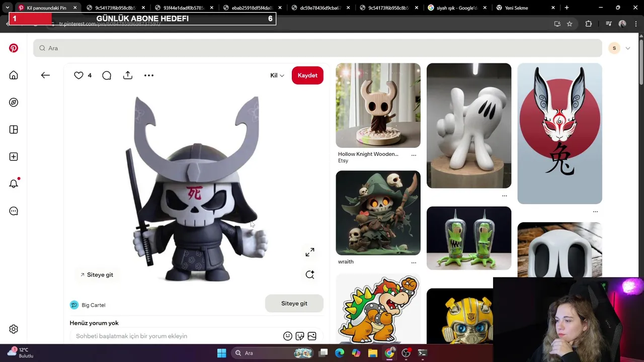Image resolution: width=644 pixels, height=362 pixels.
Task: Expand account menu chevron beside avatar
Action: point(628,48)
